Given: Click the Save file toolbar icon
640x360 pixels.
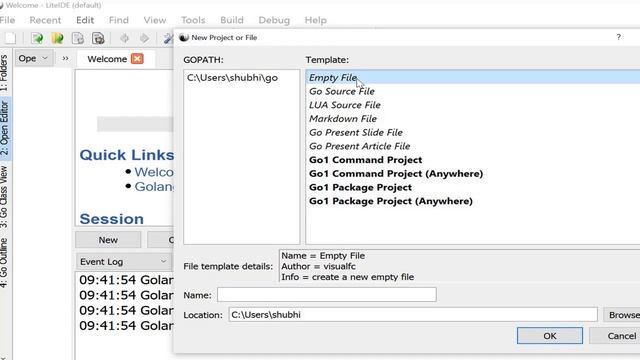Looking at the screenshot, I should click(78, 38).
